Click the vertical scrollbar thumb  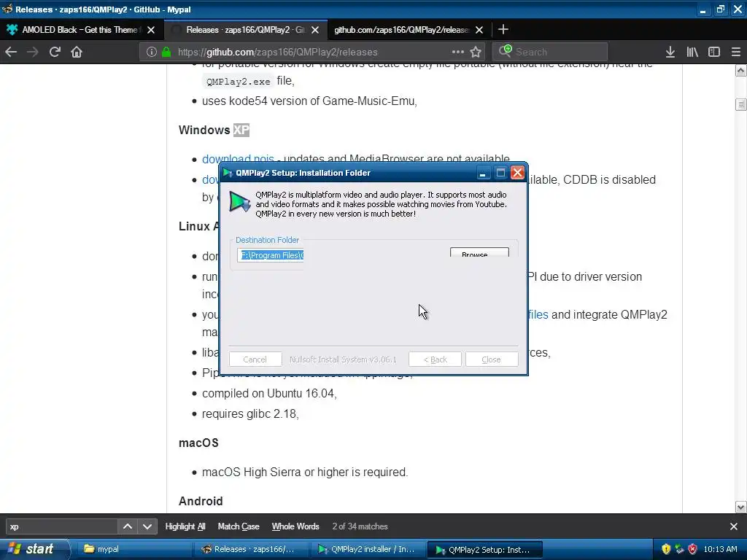740,104
